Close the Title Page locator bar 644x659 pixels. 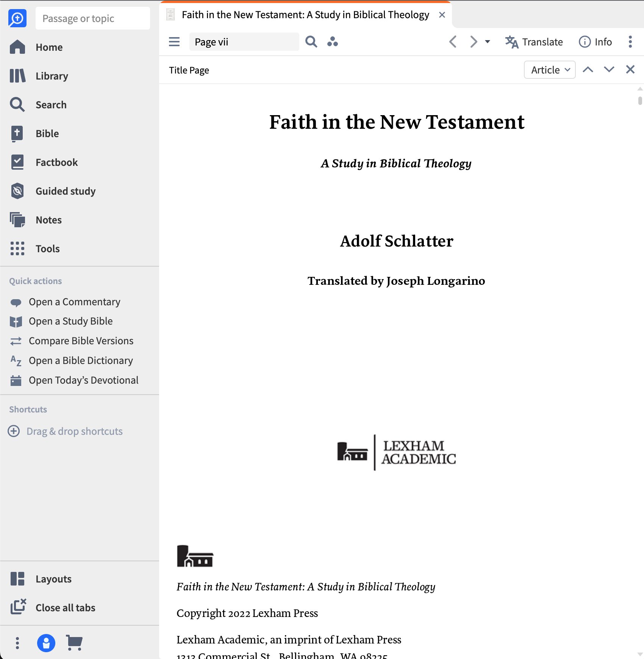[630, 69]
